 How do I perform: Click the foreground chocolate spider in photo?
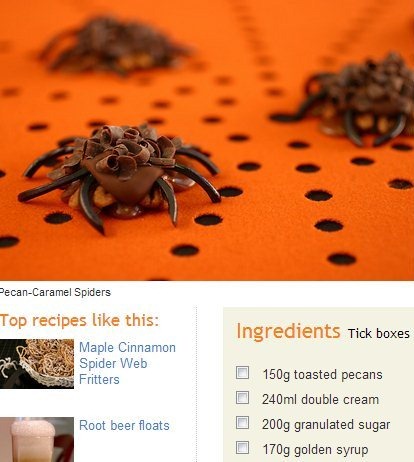(x=120, y=177)
